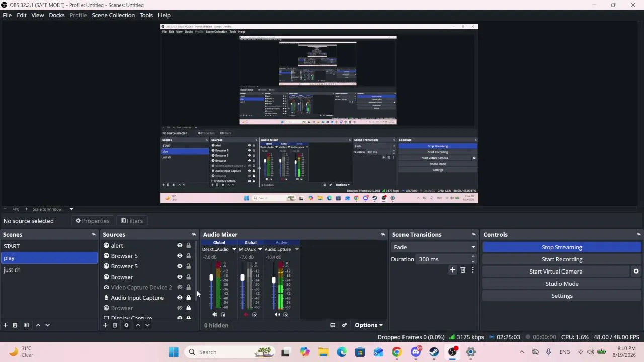Expand the Desktop Audio channel dropdown
The image size is (644, 362).
point(234,249)
